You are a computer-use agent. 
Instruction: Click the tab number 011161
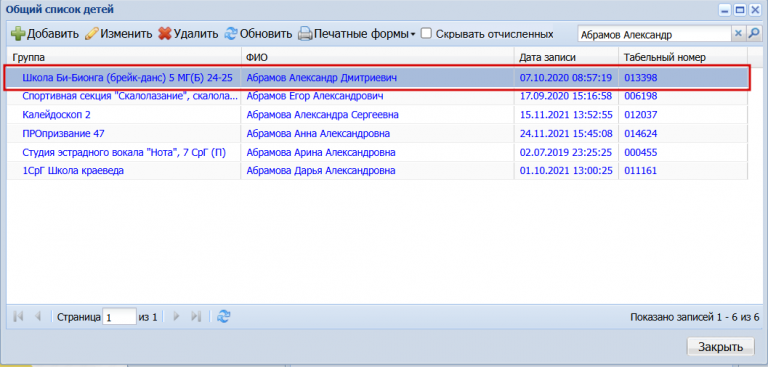(x=683, y=171)
